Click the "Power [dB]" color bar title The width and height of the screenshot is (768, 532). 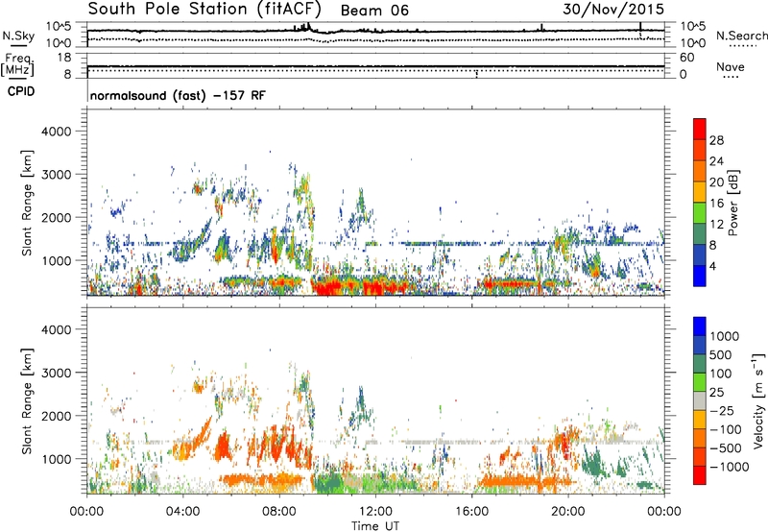732,203
